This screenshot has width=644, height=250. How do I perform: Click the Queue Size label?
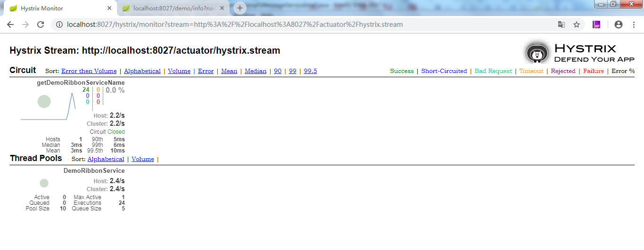[86, 209]
